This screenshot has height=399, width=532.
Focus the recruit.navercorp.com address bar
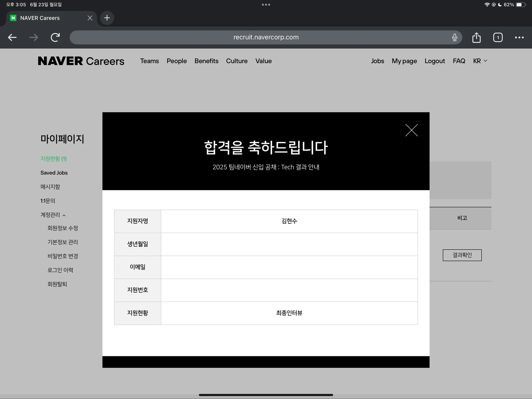[266, 37]
